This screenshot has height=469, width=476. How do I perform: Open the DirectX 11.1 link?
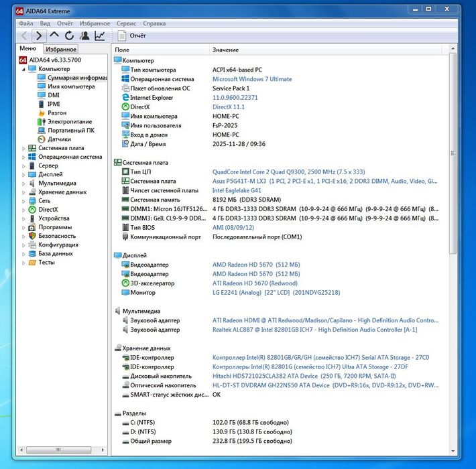[x=229, y=107]
